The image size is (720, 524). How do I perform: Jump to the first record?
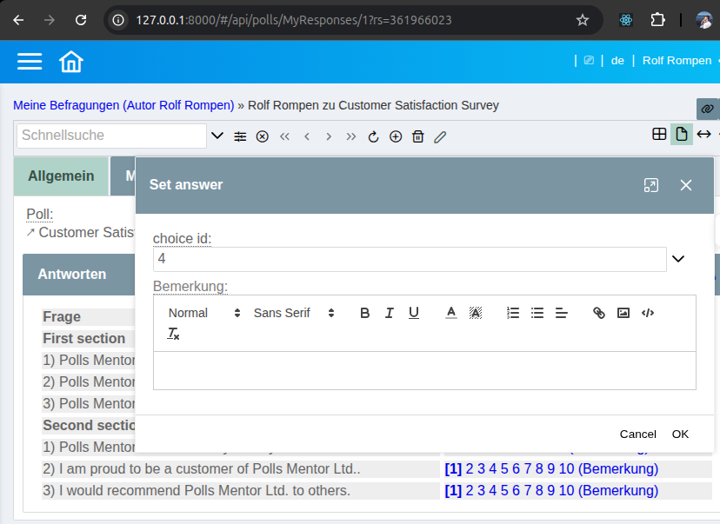[285, 136]
